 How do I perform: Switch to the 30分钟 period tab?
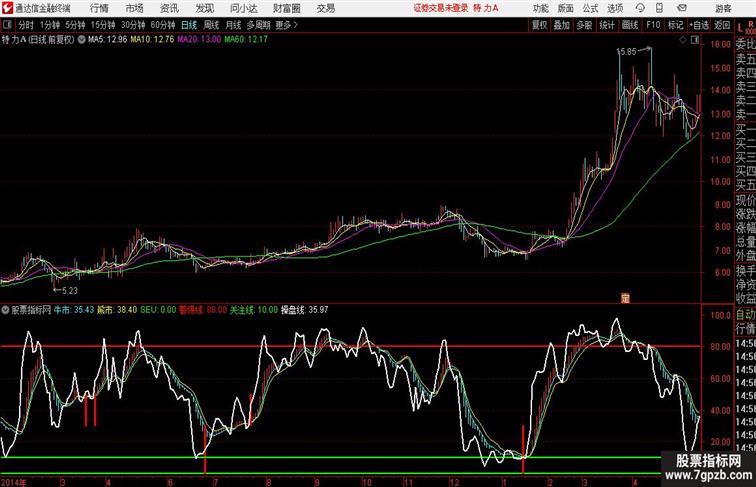coord(133,25)
